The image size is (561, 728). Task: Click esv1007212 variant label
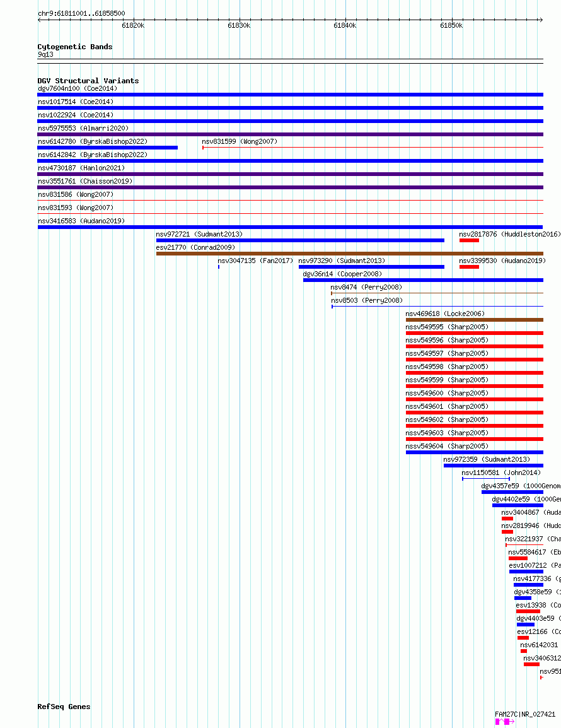535,565
